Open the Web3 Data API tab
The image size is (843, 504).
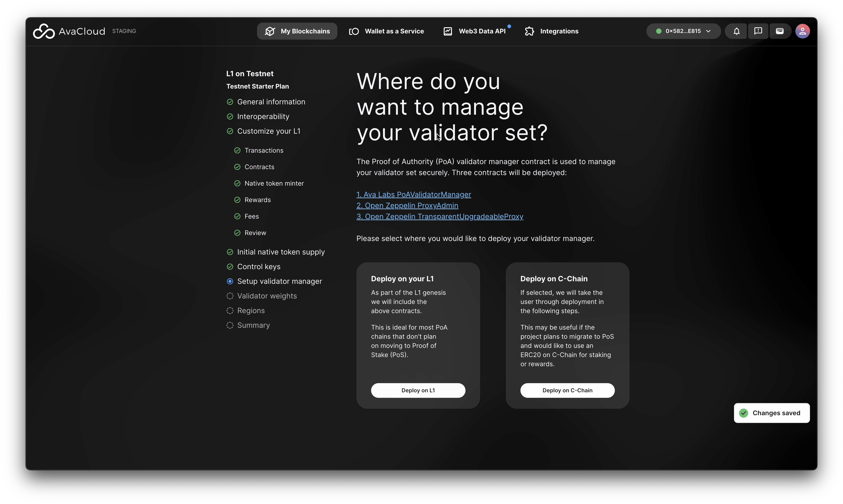[x=482, y=31]
